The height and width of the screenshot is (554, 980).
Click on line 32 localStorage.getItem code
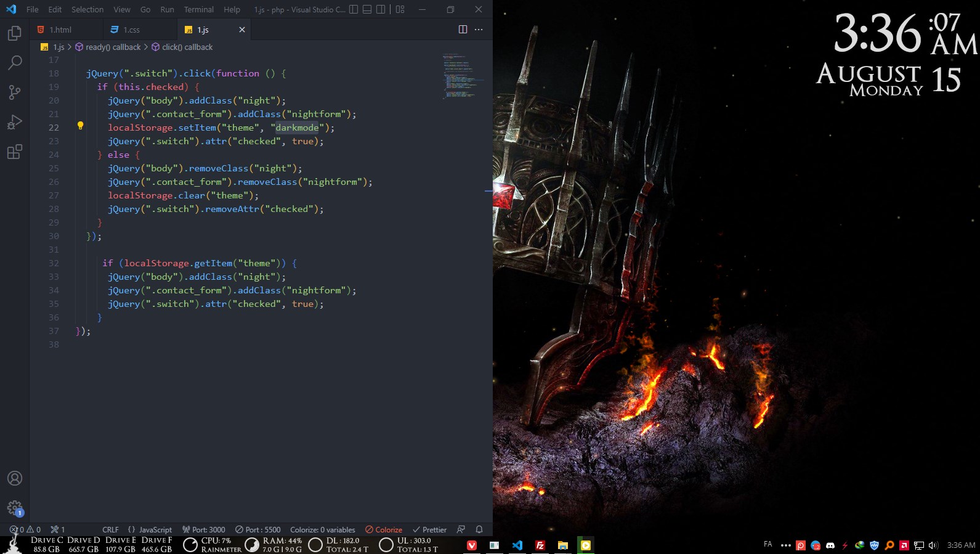pos(200,263)
